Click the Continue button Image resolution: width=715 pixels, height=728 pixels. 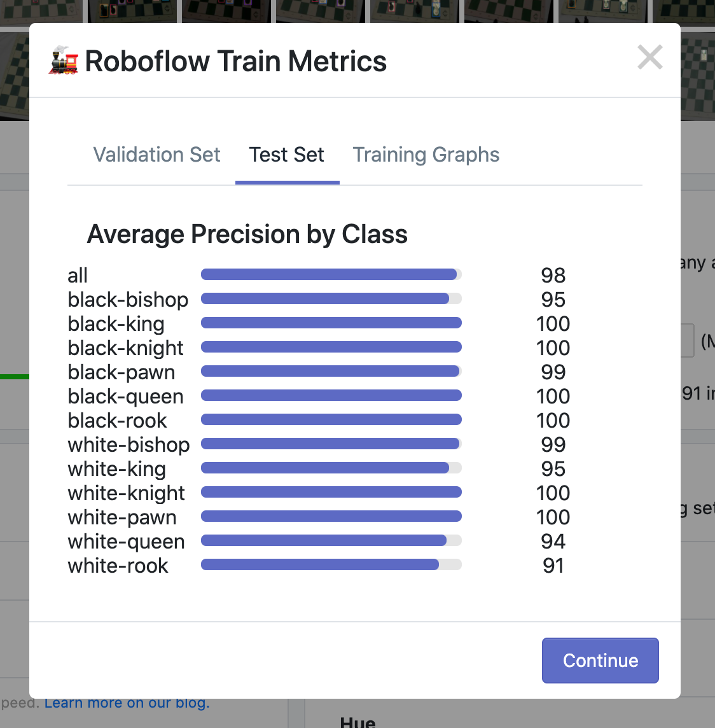tap(600, 660)
